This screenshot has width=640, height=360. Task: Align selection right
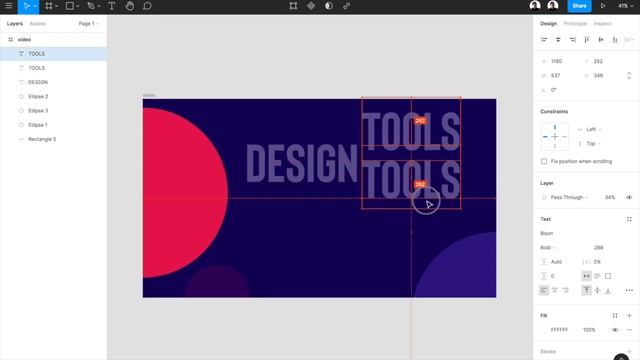pyautogui.click(x=573, y=40)
